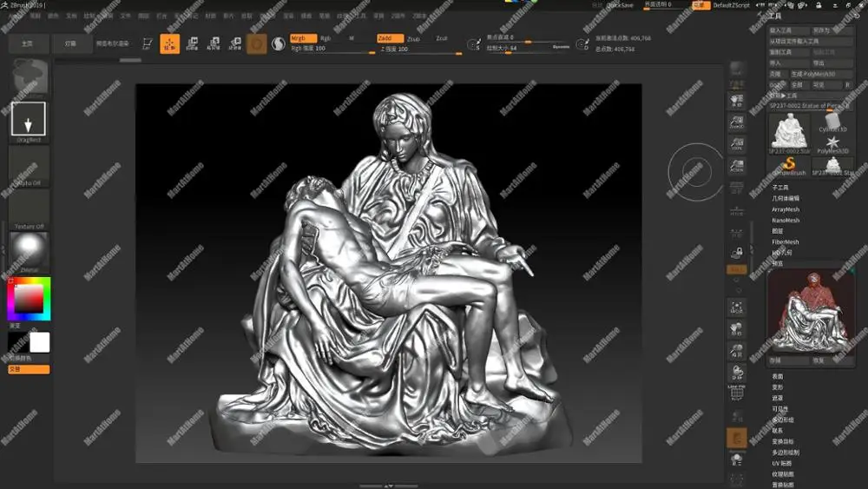868x489 pixels.
Task: Expand the FiberMesh subpalette
Action: pos(786,242)
